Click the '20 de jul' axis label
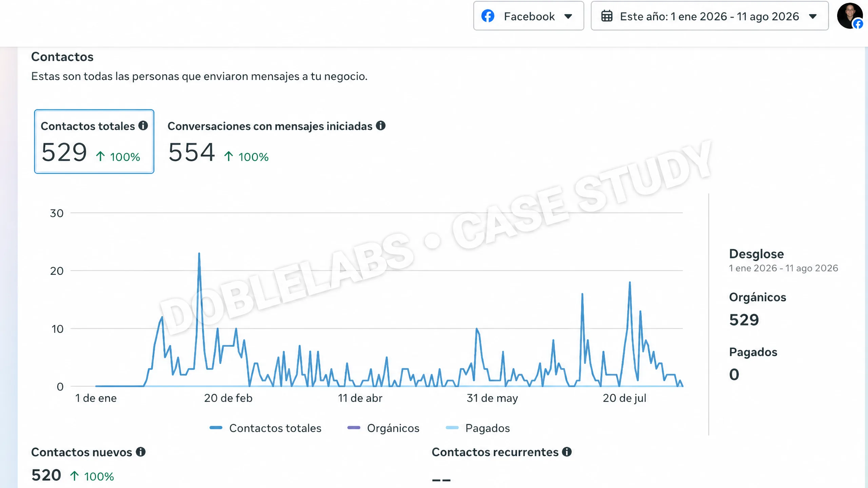Screen dimensions: 868x488 625,398
